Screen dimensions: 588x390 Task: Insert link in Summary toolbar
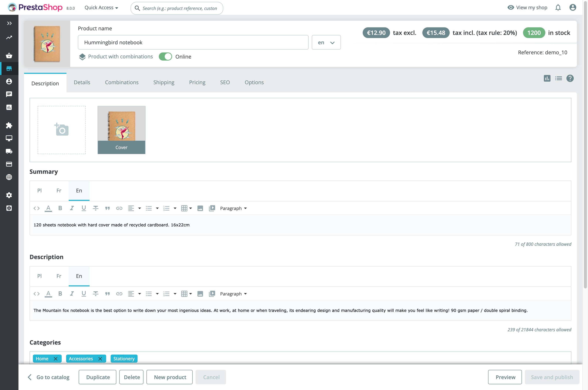pyautogui.click(x=119, y=208)
